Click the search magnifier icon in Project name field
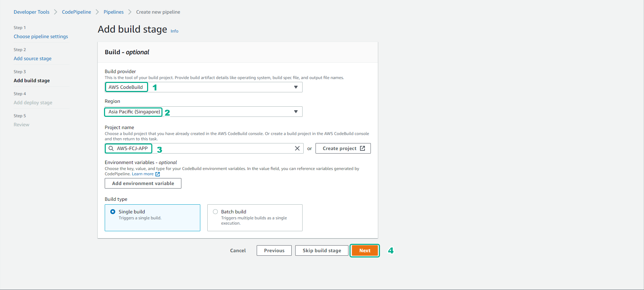This screenshot has width=644, height=290. click(x=111, y=148)
